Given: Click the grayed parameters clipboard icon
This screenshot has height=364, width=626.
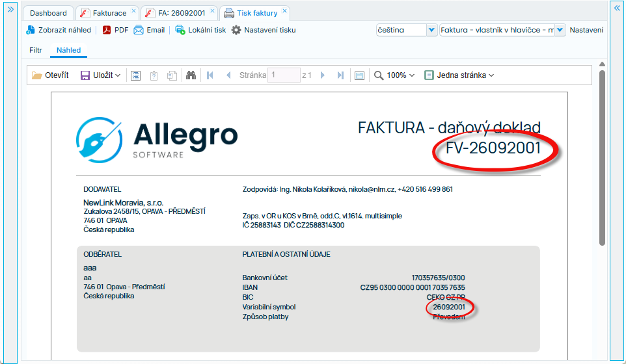Looking at the screenshot, I should (154, 75).
